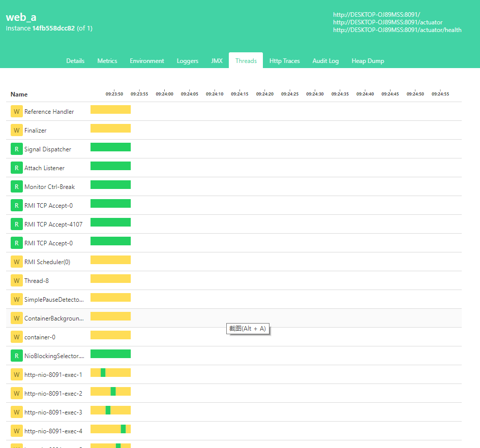Click the W state badge of Thread-8
The width and height of the screenshot is (480, 448).
pos(17,281)
